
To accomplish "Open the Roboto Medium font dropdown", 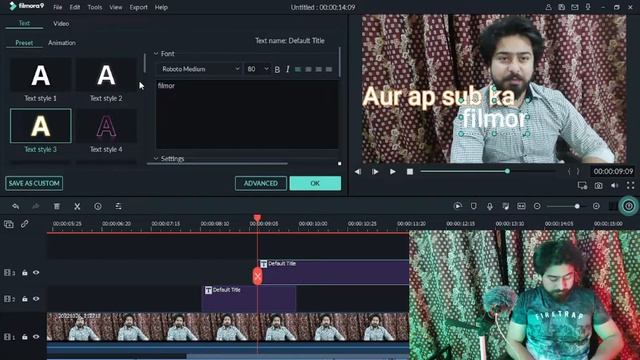I will pyautogui.click(x=200, y=69).
